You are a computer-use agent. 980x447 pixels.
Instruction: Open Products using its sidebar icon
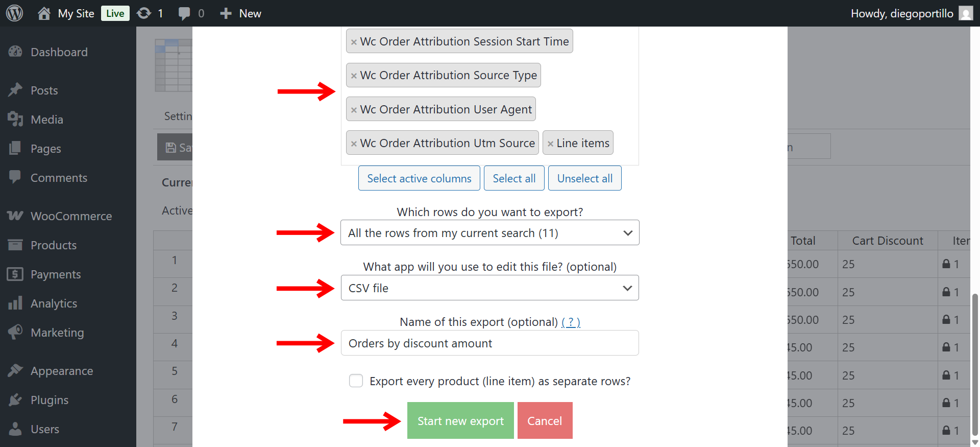pos(16,245)
